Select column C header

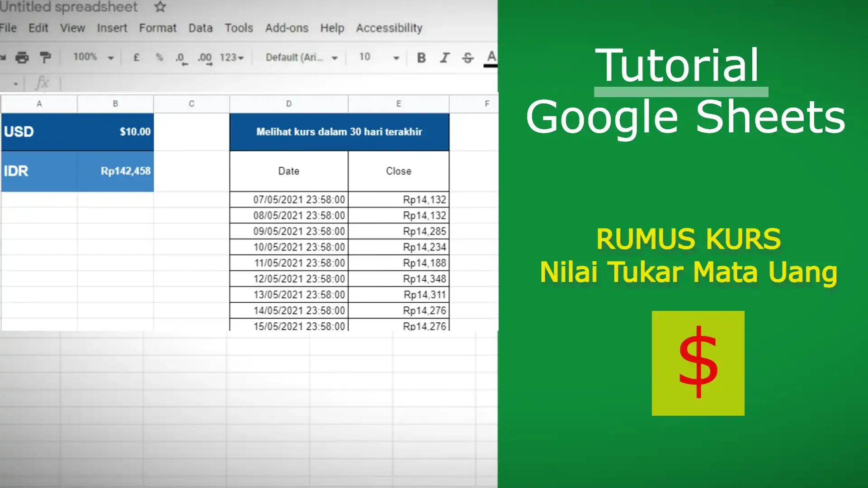click(x=192, y=104)
